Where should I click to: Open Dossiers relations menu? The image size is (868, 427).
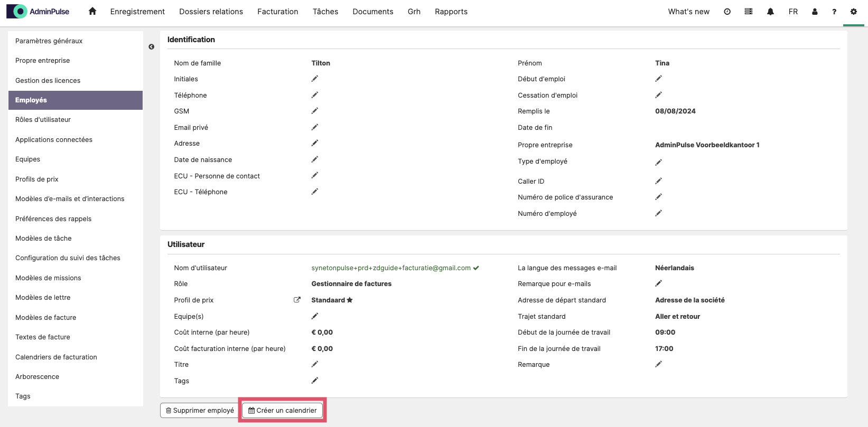[211, 12]
